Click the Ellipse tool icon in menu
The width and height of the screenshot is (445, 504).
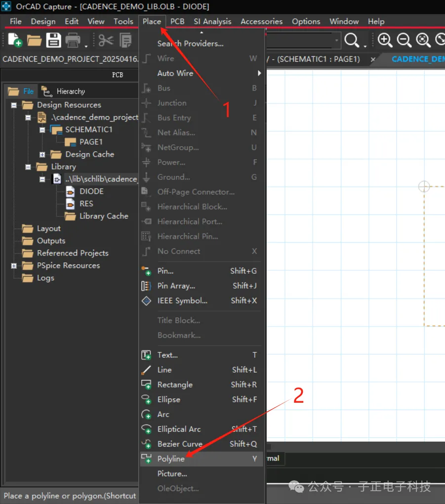[146, 400]
